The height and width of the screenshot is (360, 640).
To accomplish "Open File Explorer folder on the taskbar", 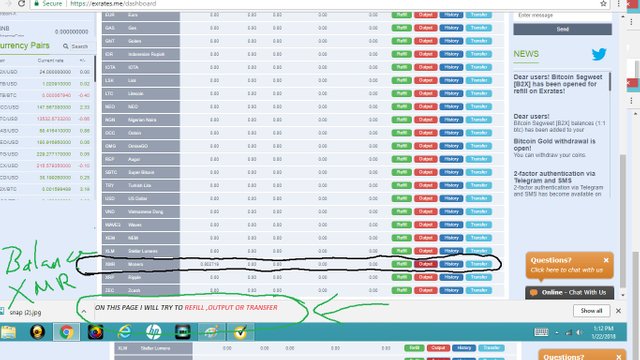I will pos(9,332).
